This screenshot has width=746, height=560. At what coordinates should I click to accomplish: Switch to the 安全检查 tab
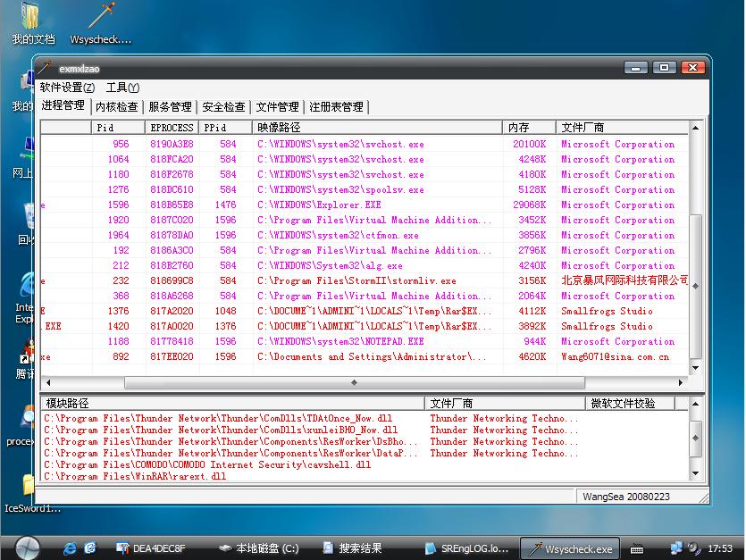223,107
